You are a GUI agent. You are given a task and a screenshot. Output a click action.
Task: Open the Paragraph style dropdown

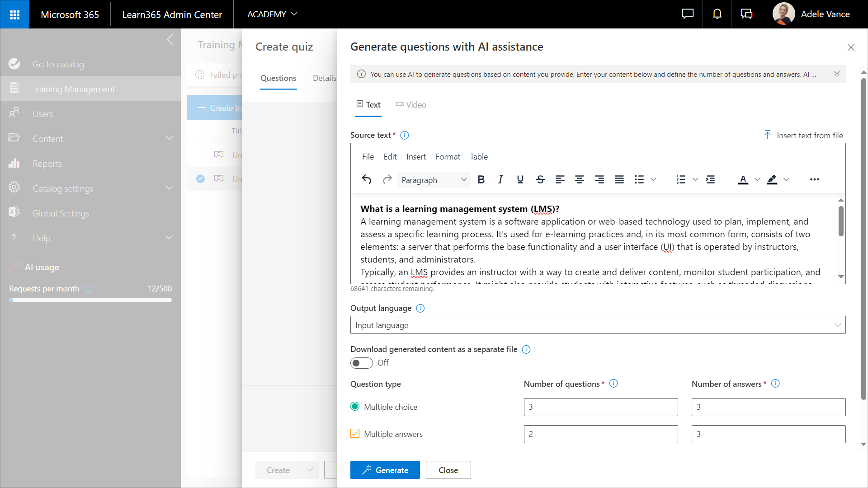[x=434, y=180]
